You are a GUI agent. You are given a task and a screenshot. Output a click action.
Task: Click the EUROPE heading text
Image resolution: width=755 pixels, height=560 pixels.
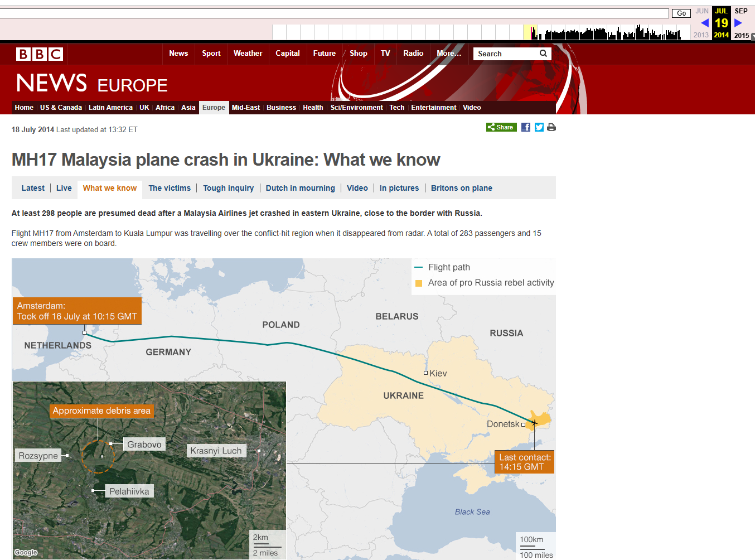133,85
